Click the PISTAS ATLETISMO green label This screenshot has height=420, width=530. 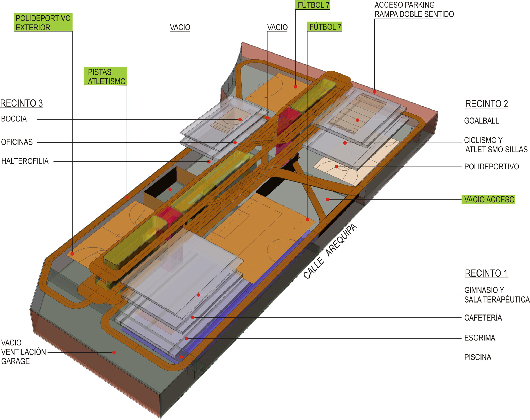coord(106,76)
